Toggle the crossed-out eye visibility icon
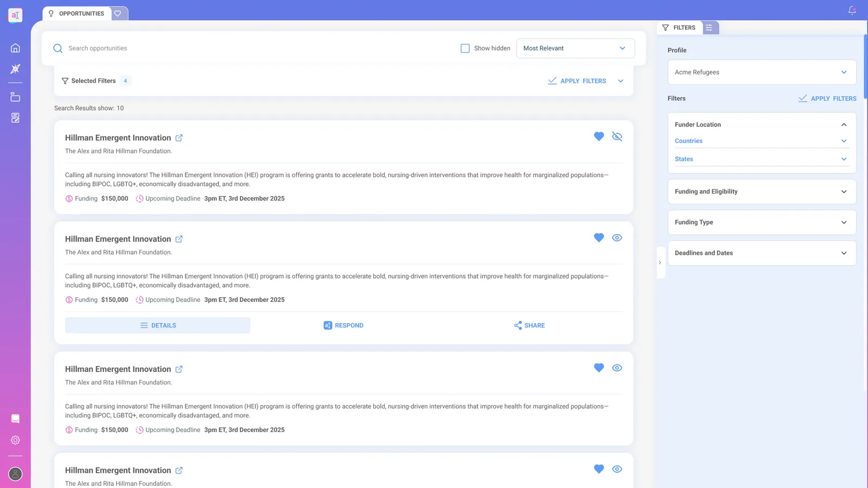The height and width of the screenshot is (488, 868). pyautogui.click(x=617, y=137)
